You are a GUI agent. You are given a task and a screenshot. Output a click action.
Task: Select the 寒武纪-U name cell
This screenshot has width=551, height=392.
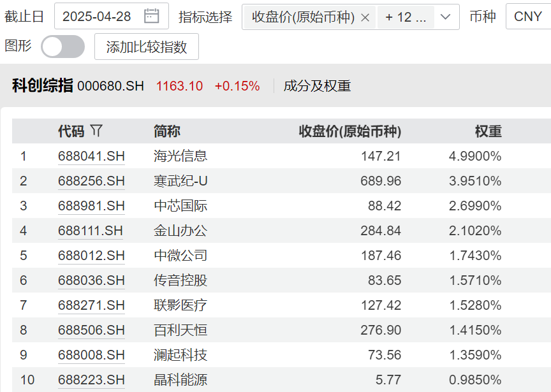(180, 181)
